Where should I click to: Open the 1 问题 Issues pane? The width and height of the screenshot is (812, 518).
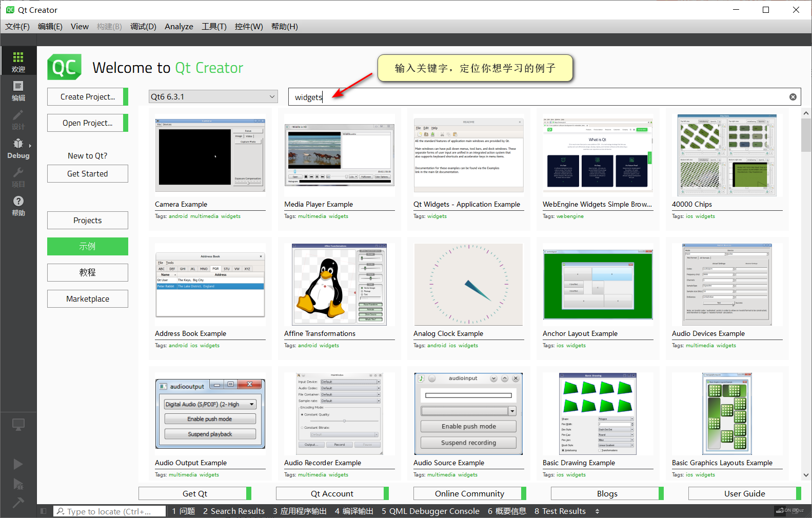point(184,511)
